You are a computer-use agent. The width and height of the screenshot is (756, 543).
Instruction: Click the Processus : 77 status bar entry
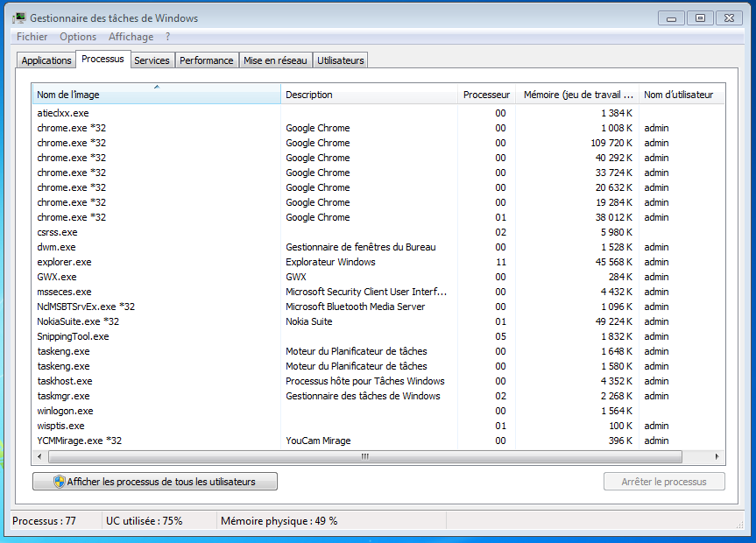(x=45, y=521)
